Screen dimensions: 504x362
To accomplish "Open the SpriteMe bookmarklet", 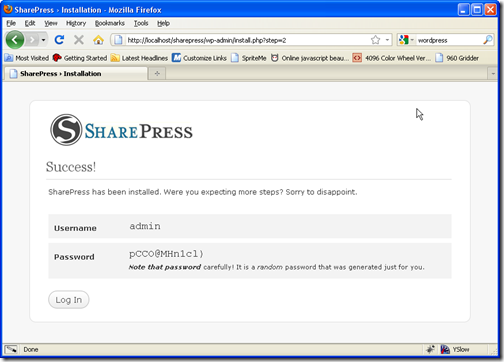I will (x=249, y=58).
